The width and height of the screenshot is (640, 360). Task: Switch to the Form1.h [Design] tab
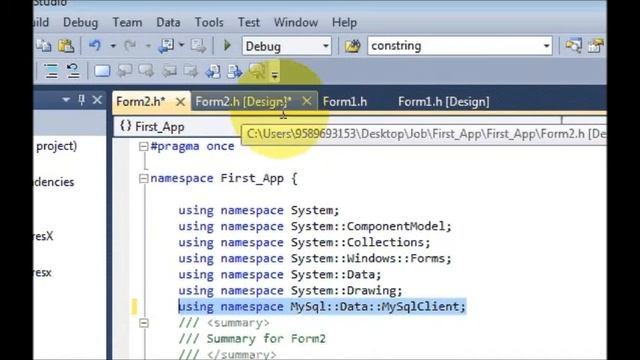tap(444, 102)
